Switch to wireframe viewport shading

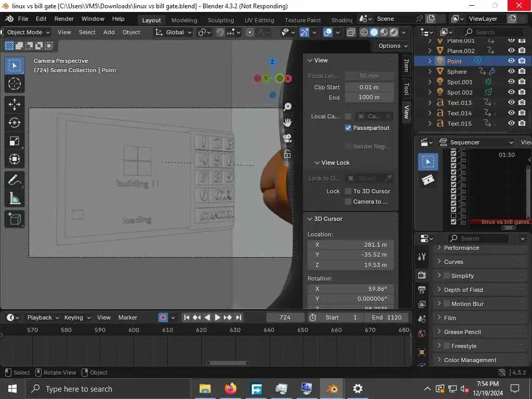[x=364, y=32]
